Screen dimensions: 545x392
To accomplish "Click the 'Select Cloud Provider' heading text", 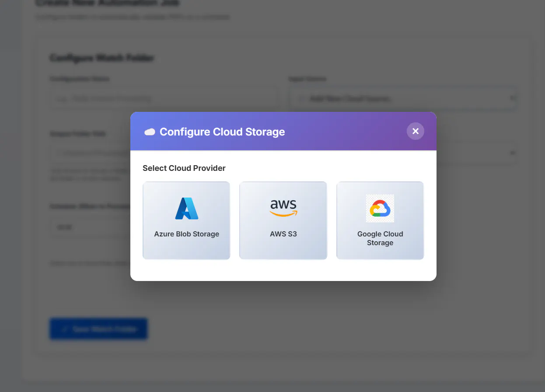I will pos(184,168).
